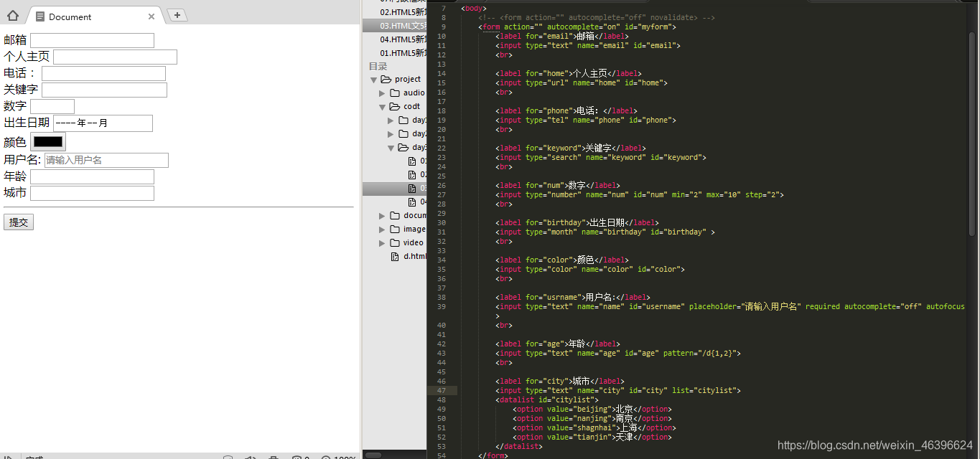Open a new browser tab with plus button
Viewport: 980px width, 459px height.
[x=177, y=15]
